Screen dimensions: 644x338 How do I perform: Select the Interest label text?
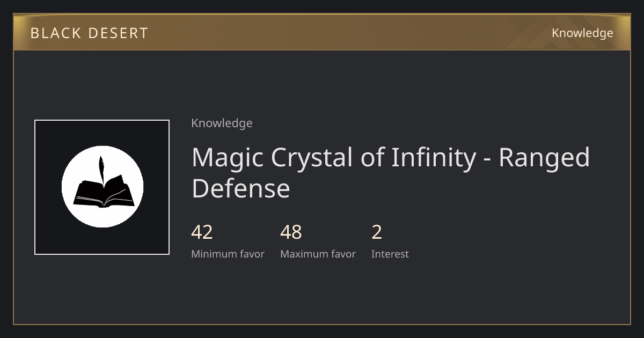(390, 254)
